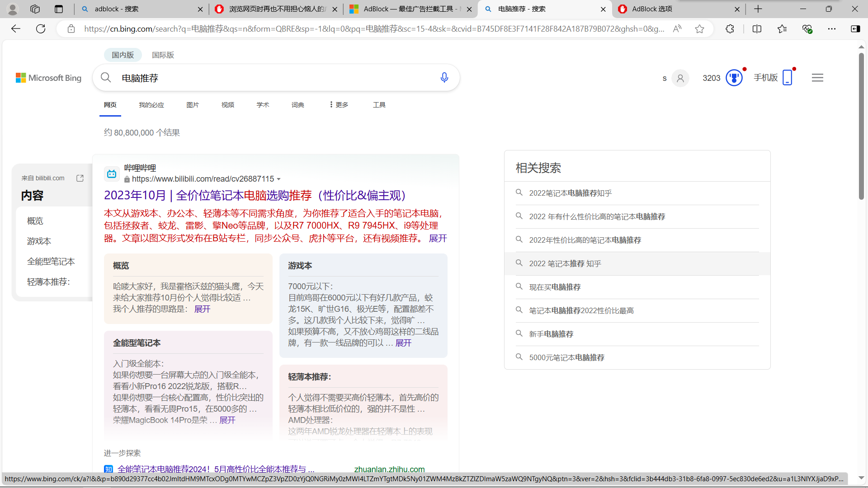This screenshot has height=488, width=868.
Task: Reload the current Bing page
Action: 41,29
